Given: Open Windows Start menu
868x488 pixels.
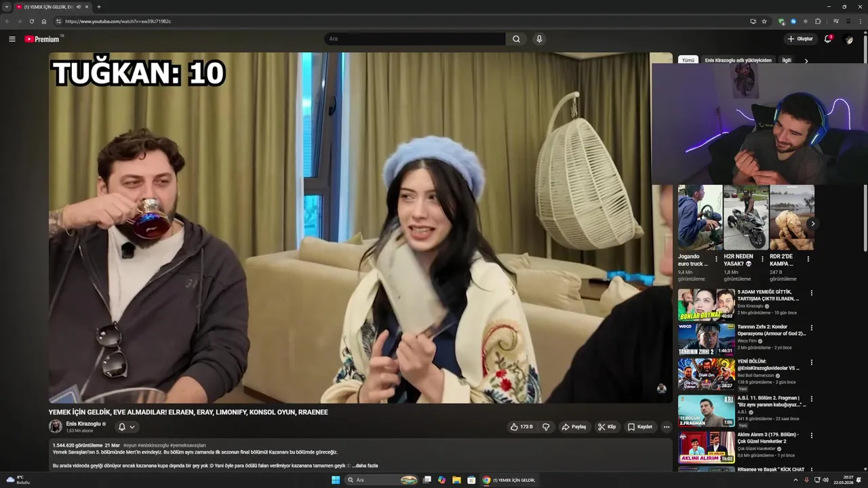Looking at the screenshot, I should coord(335,480).
